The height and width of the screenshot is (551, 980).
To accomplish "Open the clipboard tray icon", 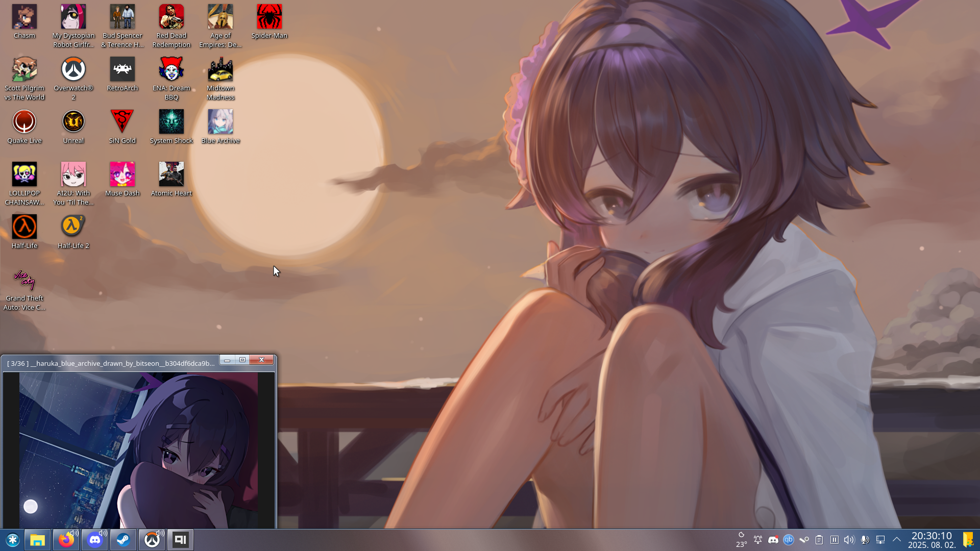I will coord(819,540).
